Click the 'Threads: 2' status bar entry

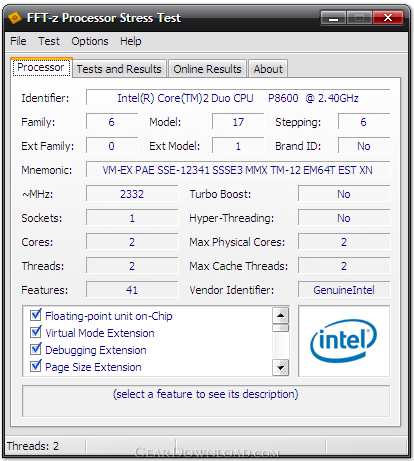(33, 446)
